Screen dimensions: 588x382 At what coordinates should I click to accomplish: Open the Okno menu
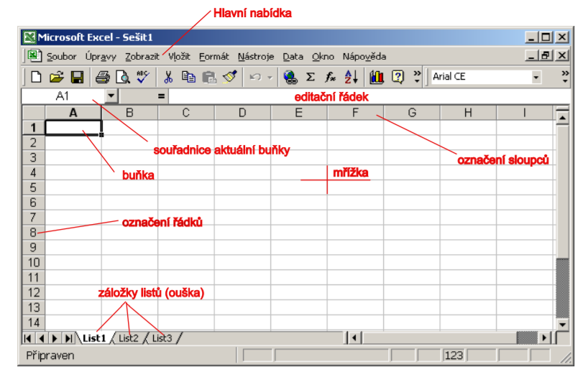click(323, 57)
